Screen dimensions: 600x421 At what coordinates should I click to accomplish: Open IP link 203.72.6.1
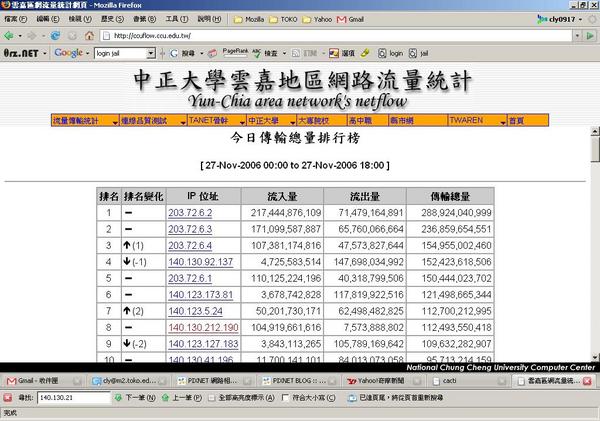pyautogui.click(x=190, y=278)
